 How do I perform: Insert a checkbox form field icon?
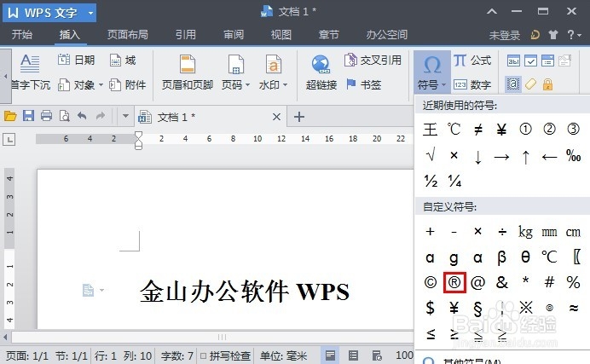click(530, 61)
